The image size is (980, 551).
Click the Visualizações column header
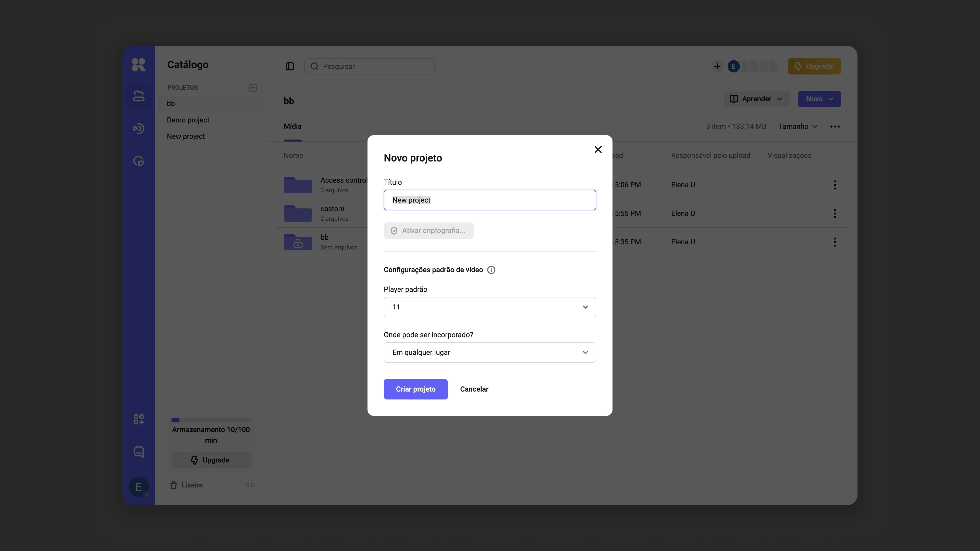[789, 156]
